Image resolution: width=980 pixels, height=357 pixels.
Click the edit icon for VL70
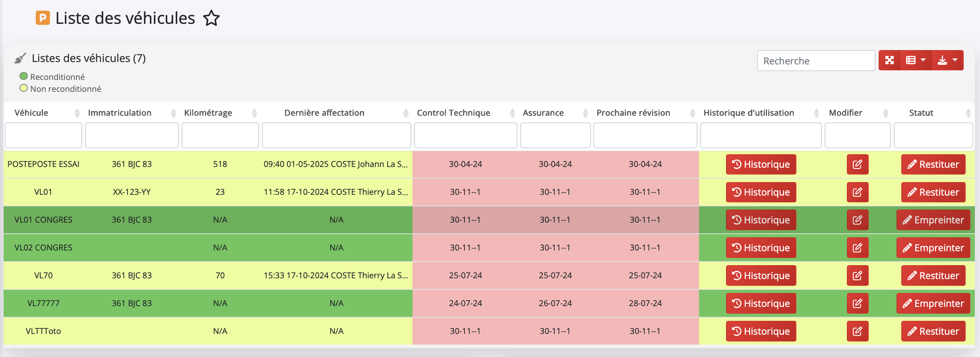tap(857, 276)
